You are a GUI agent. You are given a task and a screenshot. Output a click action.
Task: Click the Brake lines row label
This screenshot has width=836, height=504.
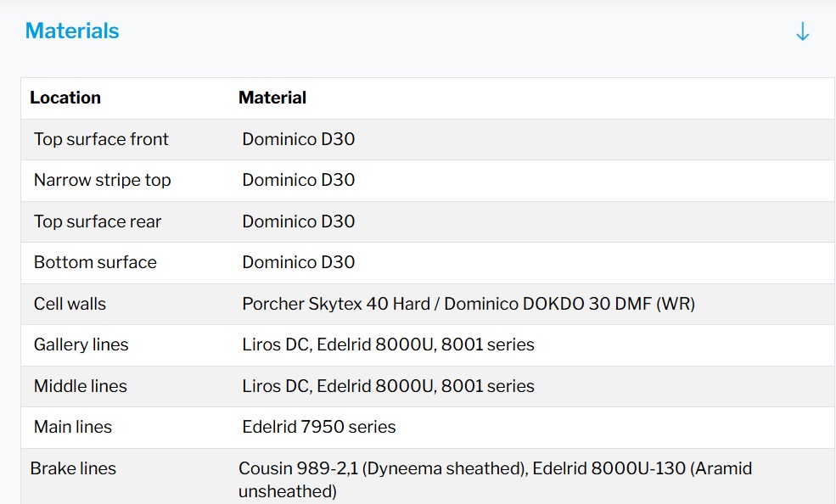73,468
